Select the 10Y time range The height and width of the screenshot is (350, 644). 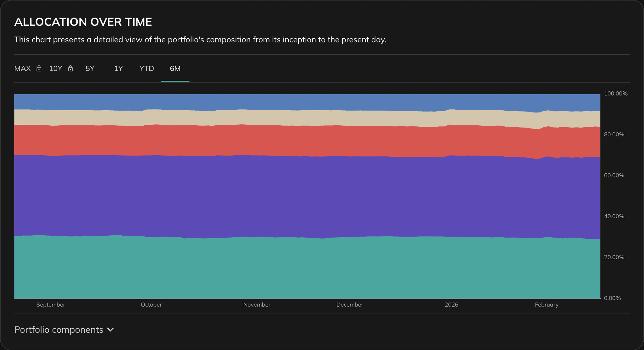coord(55,68)
